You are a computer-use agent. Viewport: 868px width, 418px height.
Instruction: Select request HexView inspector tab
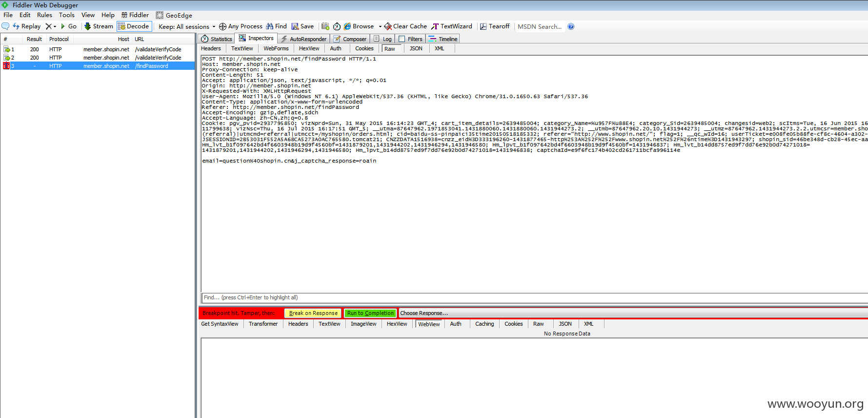coord(309,48)
